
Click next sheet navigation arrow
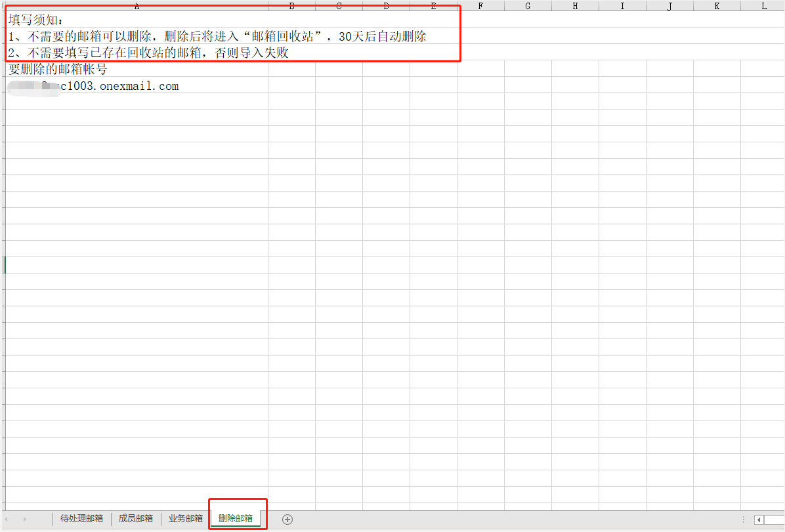click(x=25, y=519)
